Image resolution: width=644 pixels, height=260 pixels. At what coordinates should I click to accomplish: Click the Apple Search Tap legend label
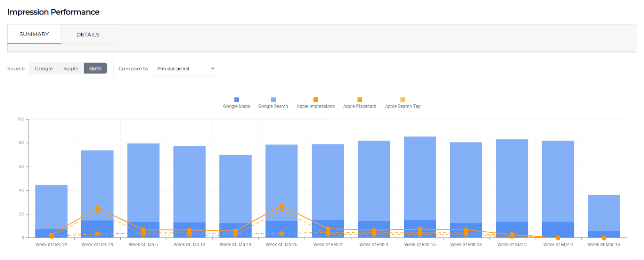(x=402, y=106)
